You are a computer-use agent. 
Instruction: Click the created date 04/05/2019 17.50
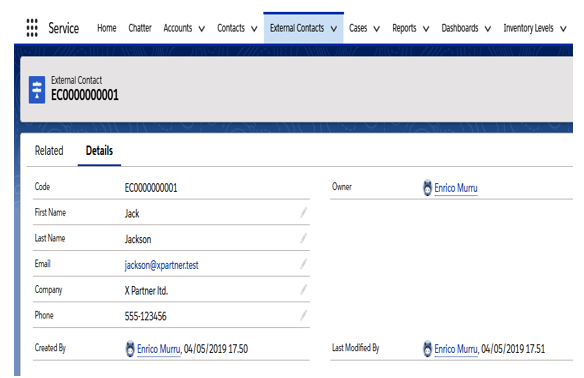[x=216, y=349]
